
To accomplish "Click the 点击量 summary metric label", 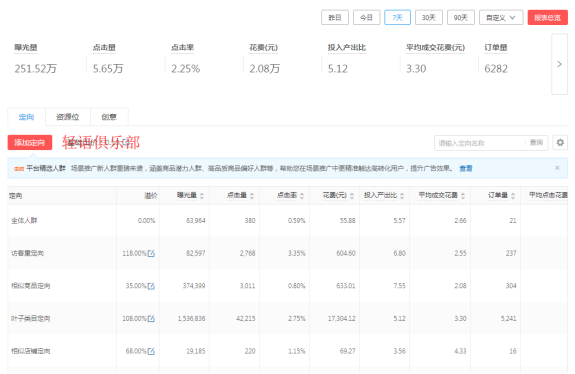I will 104,48.
